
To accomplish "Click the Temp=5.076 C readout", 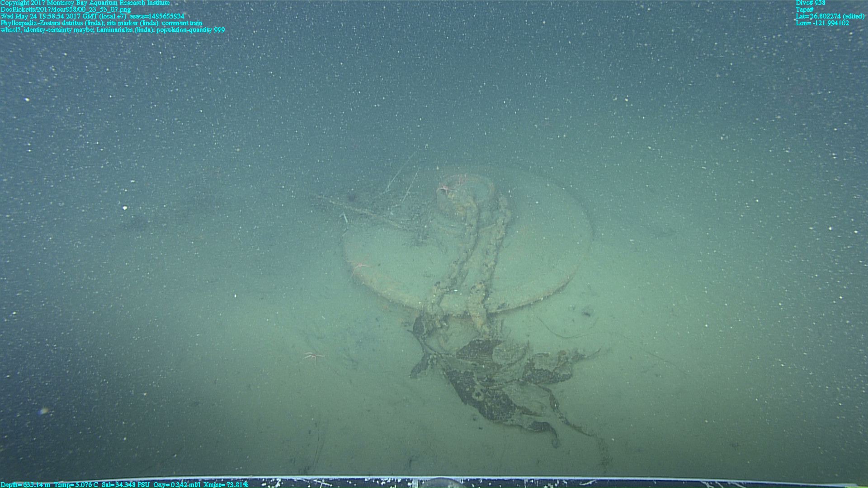I will (75, 484).
